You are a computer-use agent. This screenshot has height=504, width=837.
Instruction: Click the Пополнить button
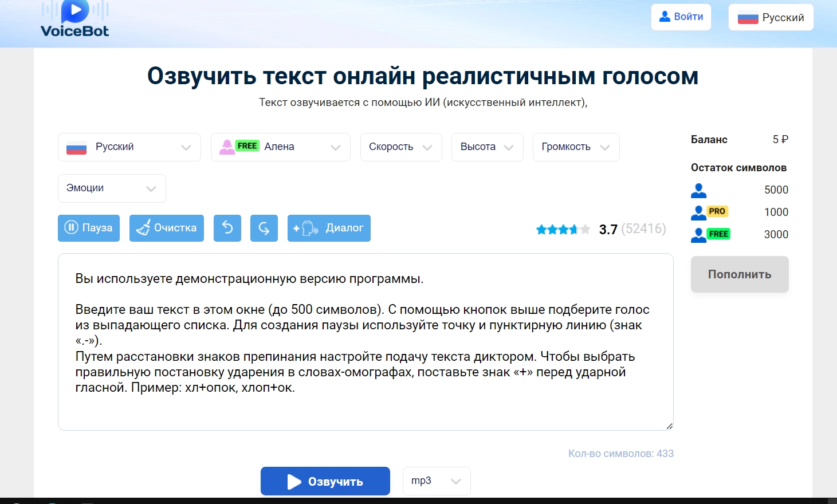[740, 274]
